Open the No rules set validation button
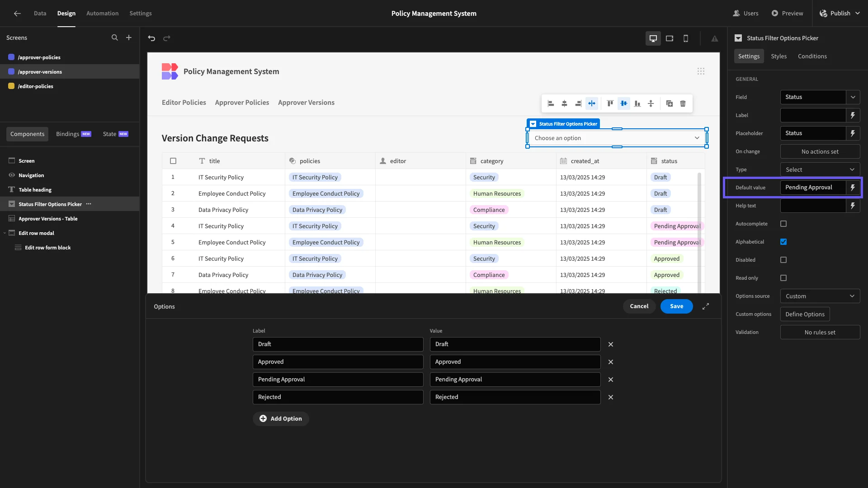The width and height of the screenshot is (868, 488). point(820,332)
